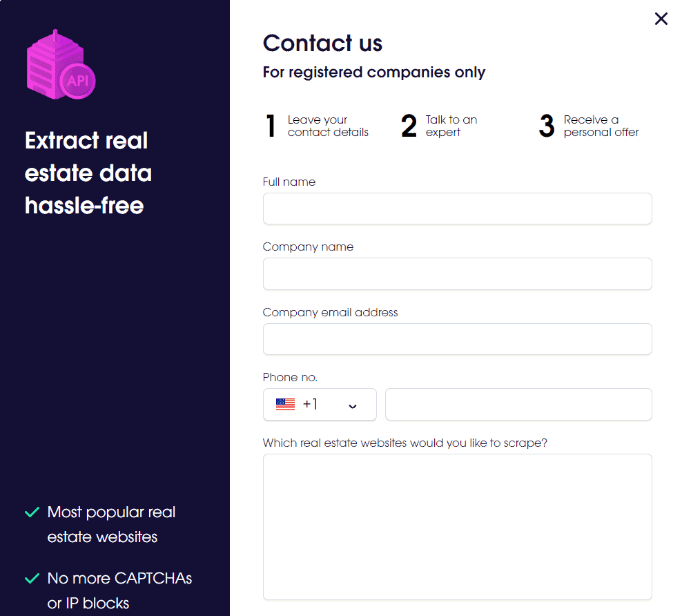This screenshot has width=682, height=616.
Task: Open the country code dropdown chevron
Action: click(352, 406)
